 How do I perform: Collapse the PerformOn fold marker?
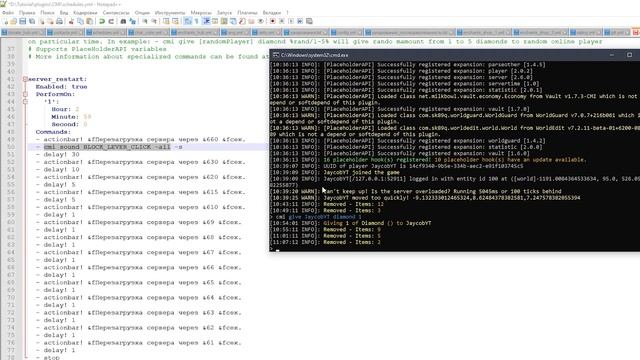point(25,94)
